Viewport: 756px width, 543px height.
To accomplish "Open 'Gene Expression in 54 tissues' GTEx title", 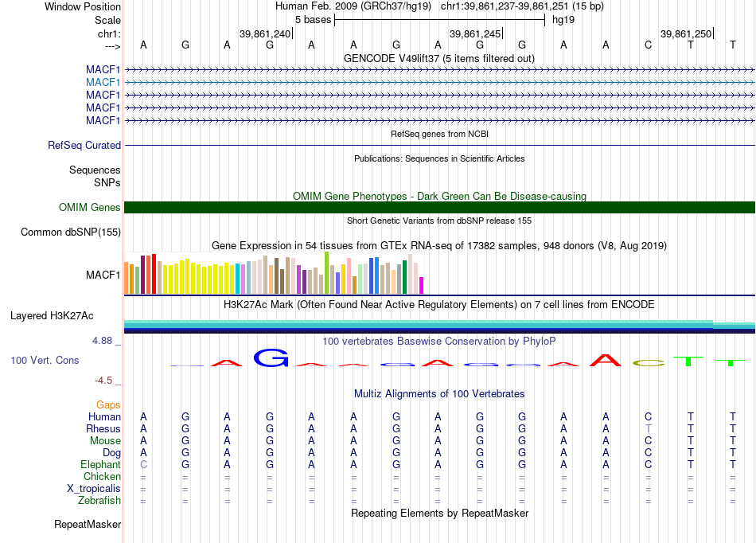I will click(x=439, y=245).
